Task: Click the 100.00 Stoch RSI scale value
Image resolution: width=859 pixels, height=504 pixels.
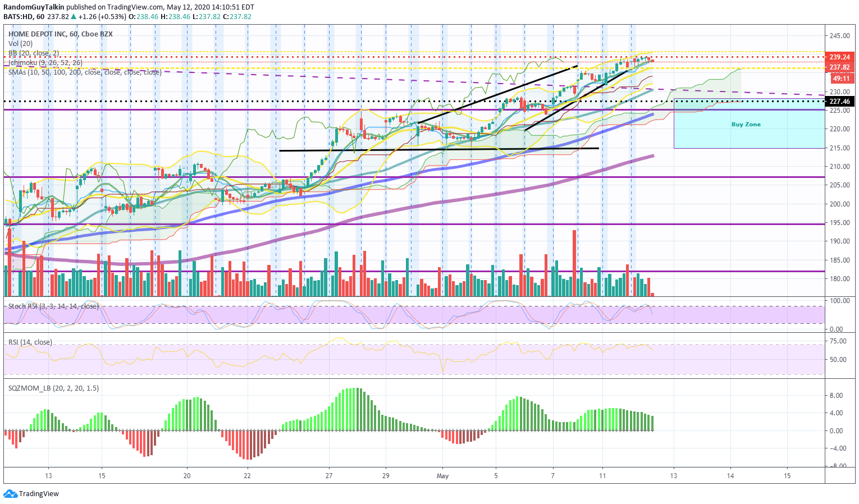Action: pyautogui.click(x=839, y=301)
